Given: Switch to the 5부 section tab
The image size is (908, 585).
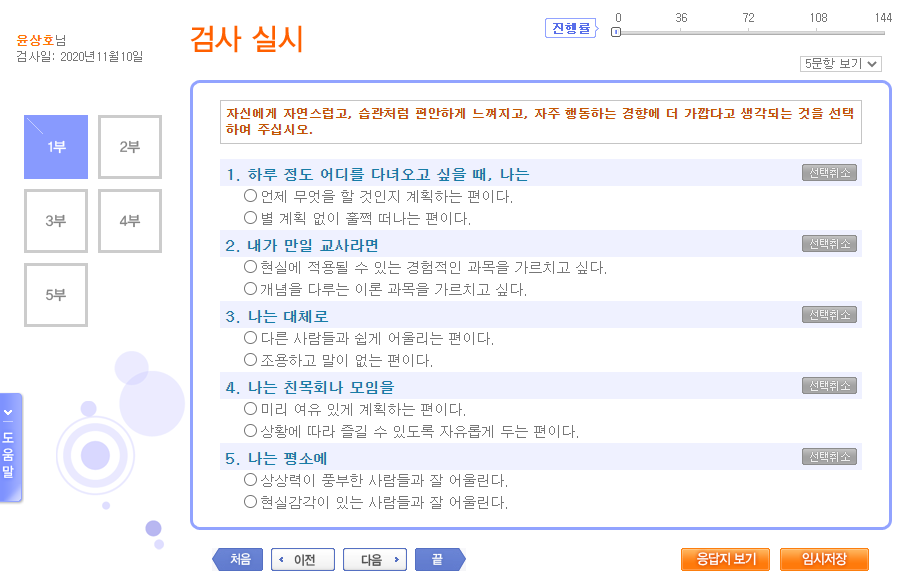Looking at the screenshot, I should 55,294.
